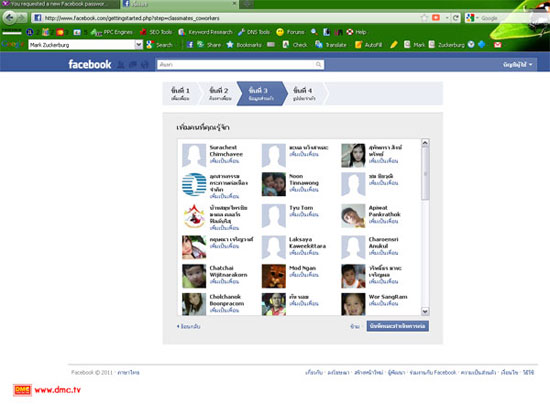
Task: Click Noon Tinnawong's profile thumbnail
Action: 274,184
